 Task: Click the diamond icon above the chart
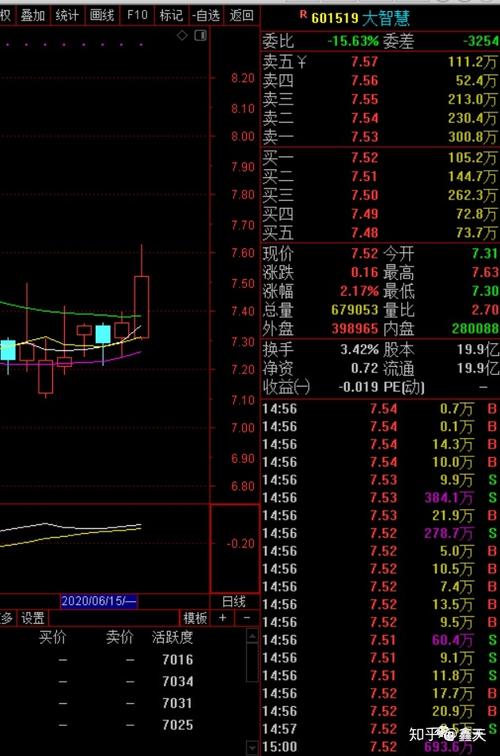[182, 35]
